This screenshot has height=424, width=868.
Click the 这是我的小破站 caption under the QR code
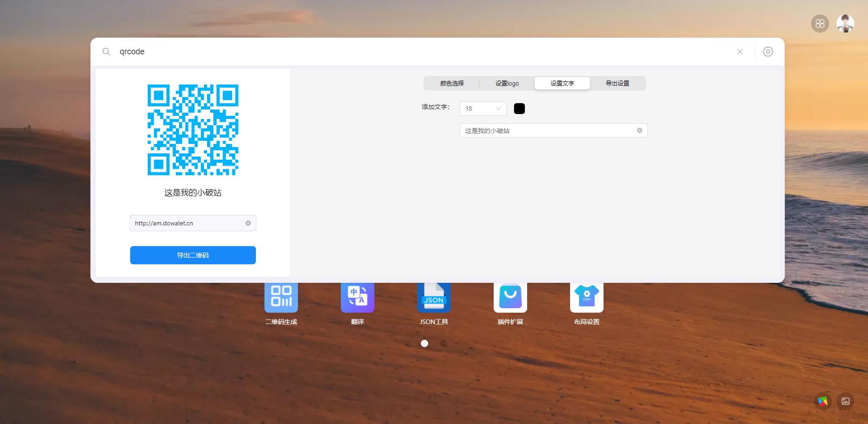pyautogui.click(x=193, y=193)
